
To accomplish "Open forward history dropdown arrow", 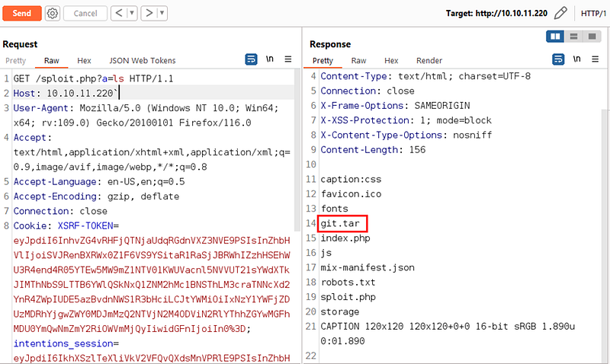I will [162, 13].
